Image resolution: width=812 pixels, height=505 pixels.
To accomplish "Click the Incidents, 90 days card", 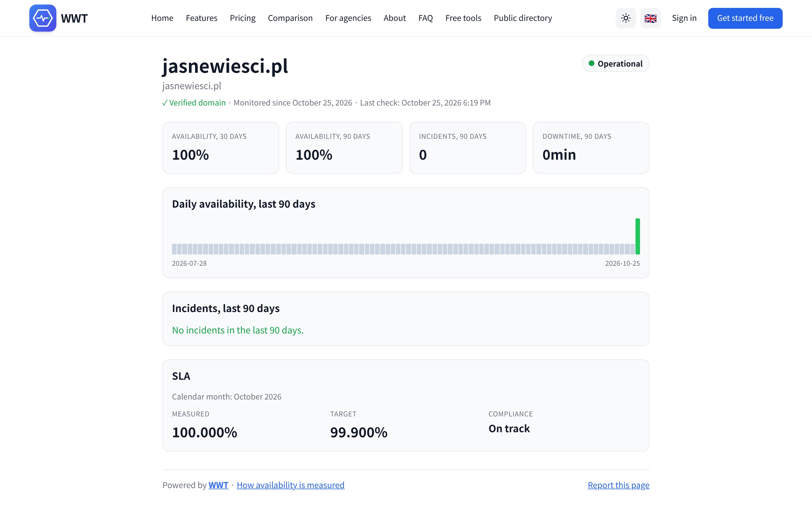I will pos(467,148).
